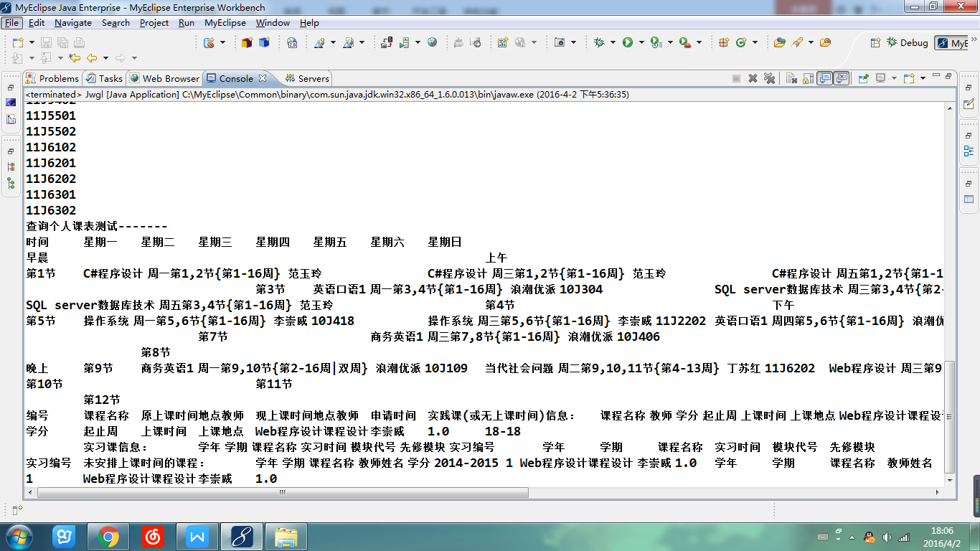Click the green Run toolbar icon

coord(628,42)
